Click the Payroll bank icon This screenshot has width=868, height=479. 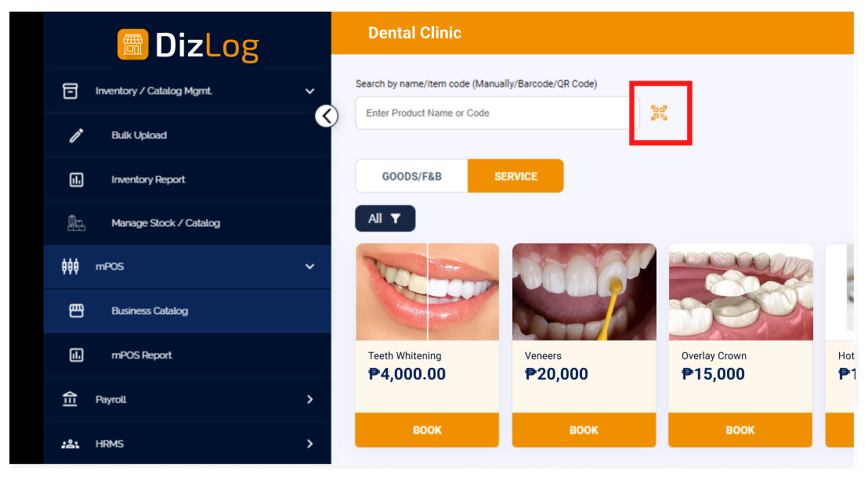(70, 399)
